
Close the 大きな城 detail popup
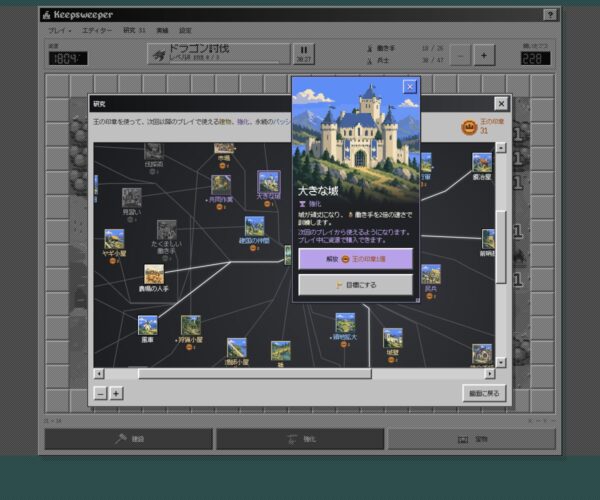point(410,87)
